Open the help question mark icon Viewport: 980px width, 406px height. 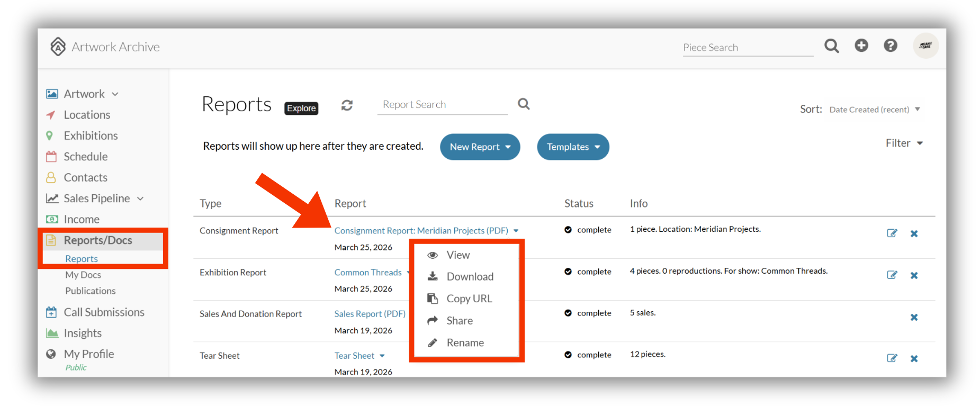pos(891,46)
